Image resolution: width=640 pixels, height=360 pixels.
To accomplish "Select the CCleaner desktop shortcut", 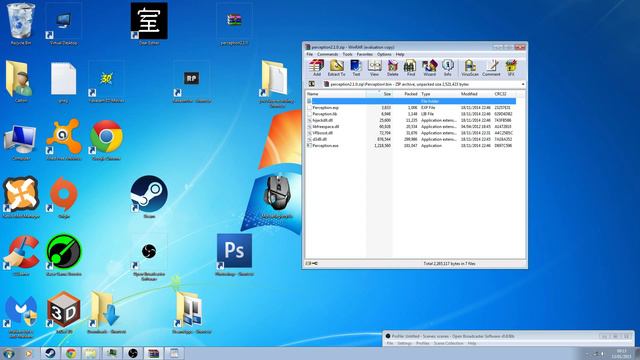I will point(21,256).
